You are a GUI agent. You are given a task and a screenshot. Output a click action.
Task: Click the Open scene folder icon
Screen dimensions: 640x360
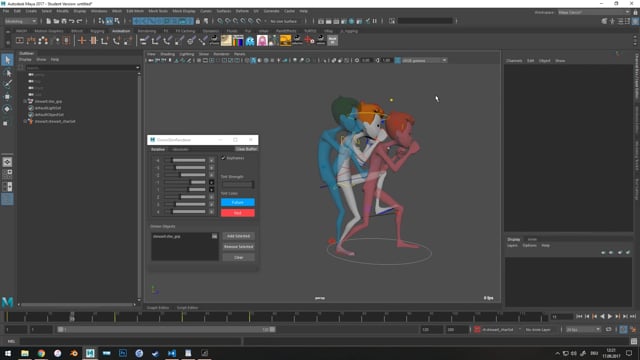pos(56,21)
